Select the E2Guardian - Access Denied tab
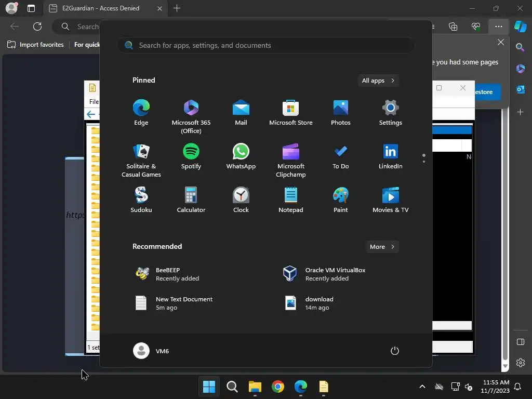This screenshot has width=532, height=399. 105,8
